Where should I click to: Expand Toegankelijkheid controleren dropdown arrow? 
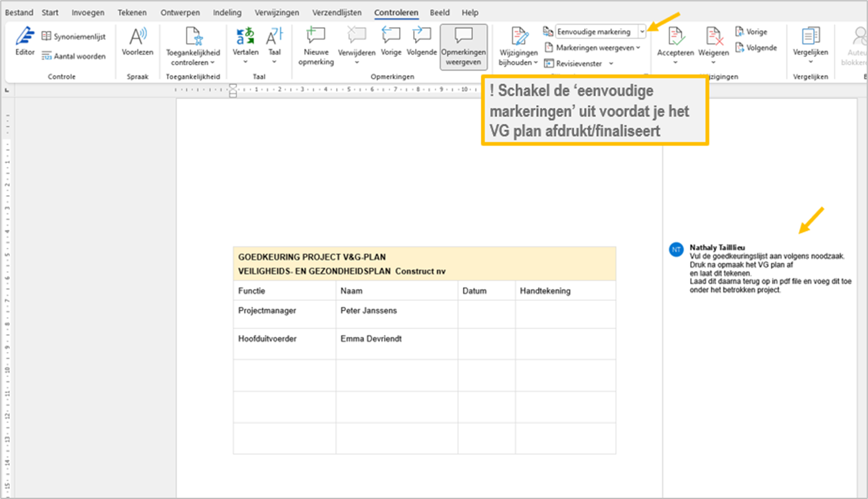click(x=212, y=63)
